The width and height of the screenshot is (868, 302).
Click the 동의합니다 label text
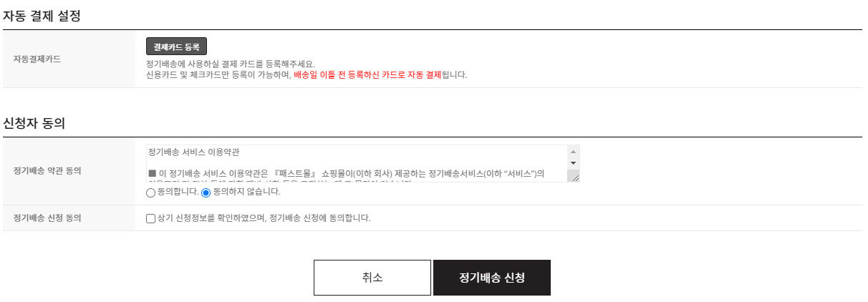pyautogui.click(x=177, y=193)
